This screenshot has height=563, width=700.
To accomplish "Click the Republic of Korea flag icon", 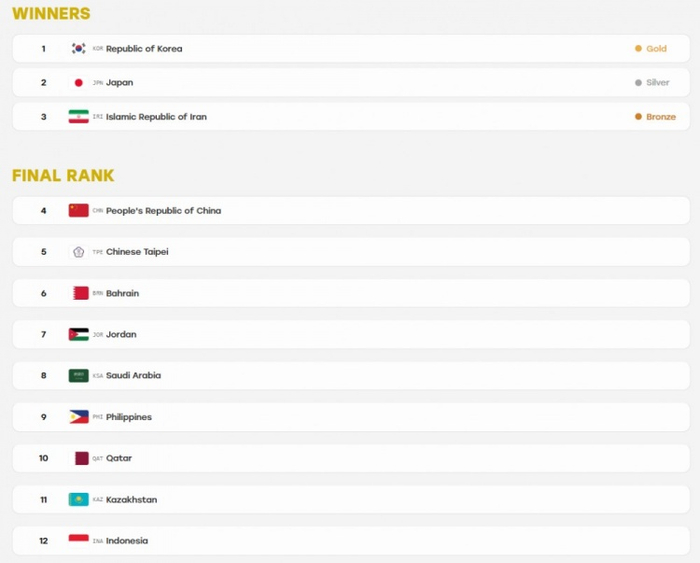I will (79, 48).
